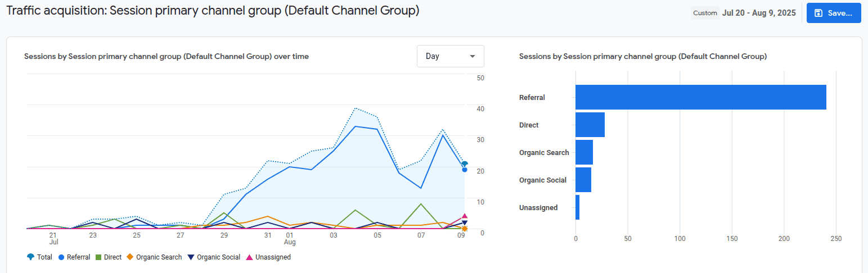Toggle Direct series in chart legend
Screen dimensions: 868x273
click(108, 257)
